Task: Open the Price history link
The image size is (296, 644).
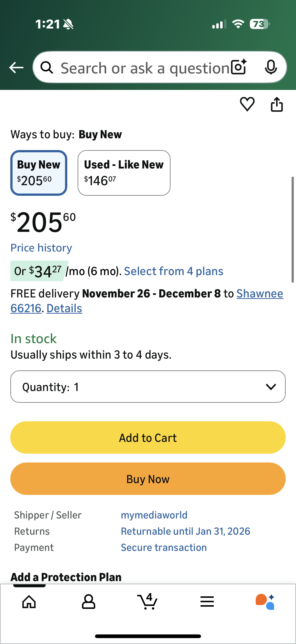Action: (x=41, y=248)
